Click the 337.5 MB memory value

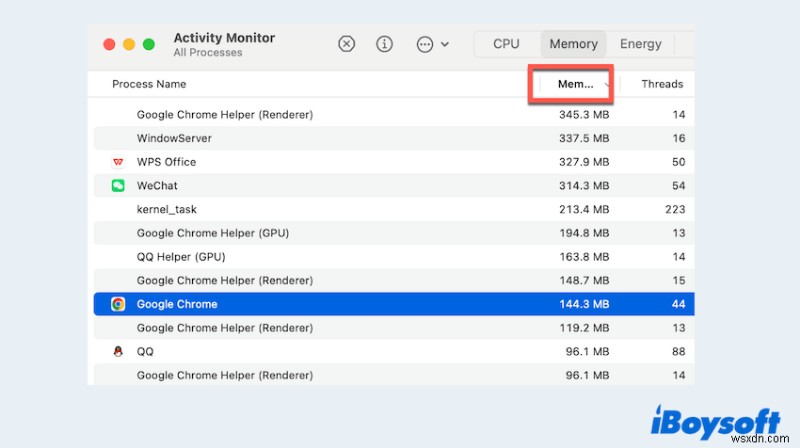pyautogui.click(x=584, y=138)
